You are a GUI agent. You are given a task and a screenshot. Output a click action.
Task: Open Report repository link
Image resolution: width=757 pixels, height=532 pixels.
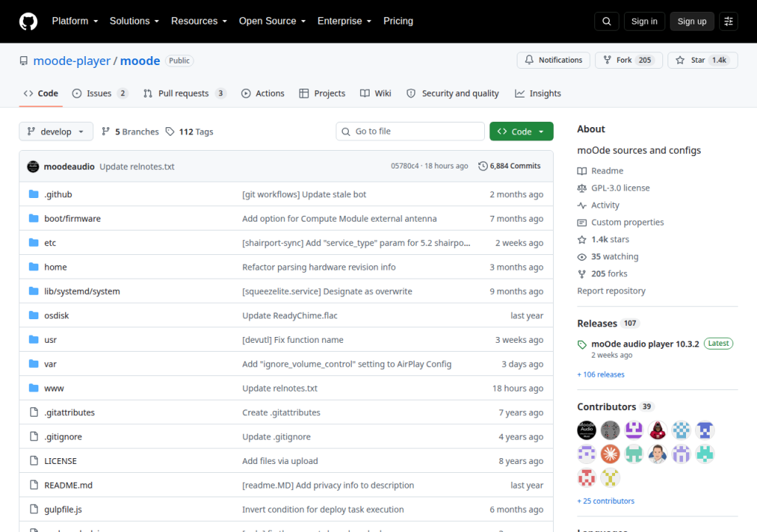[611, 290]
